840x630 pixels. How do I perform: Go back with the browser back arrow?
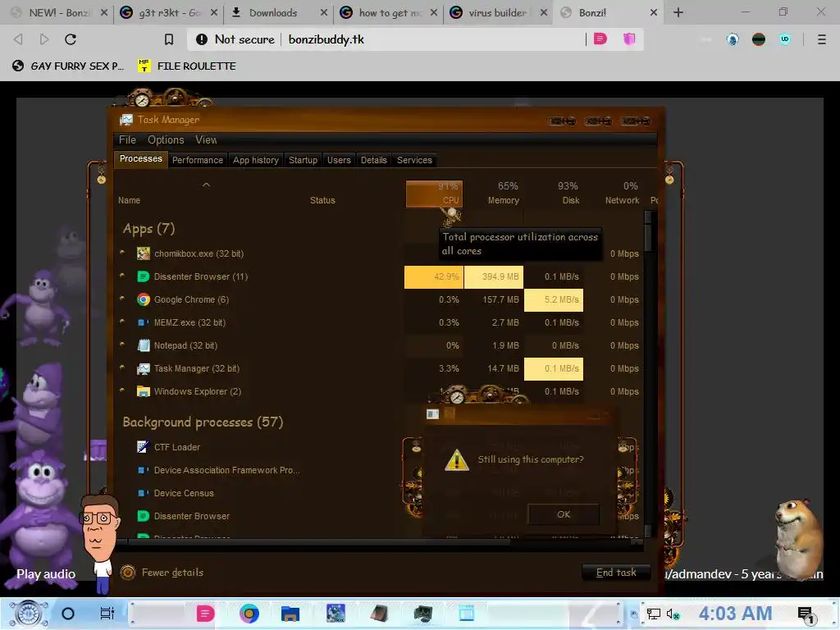tap(18, 39)
